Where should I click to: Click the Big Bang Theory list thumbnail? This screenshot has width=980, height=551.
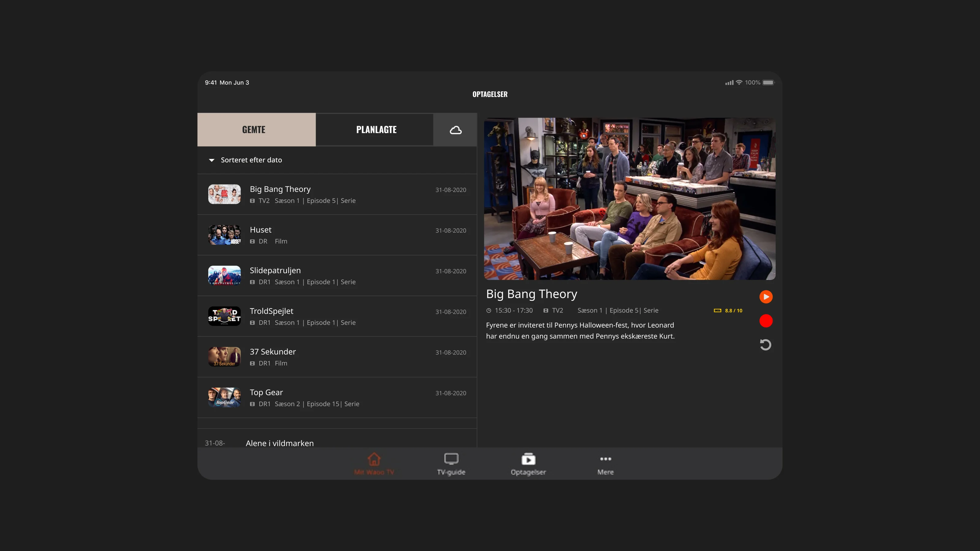pos(224,194)
